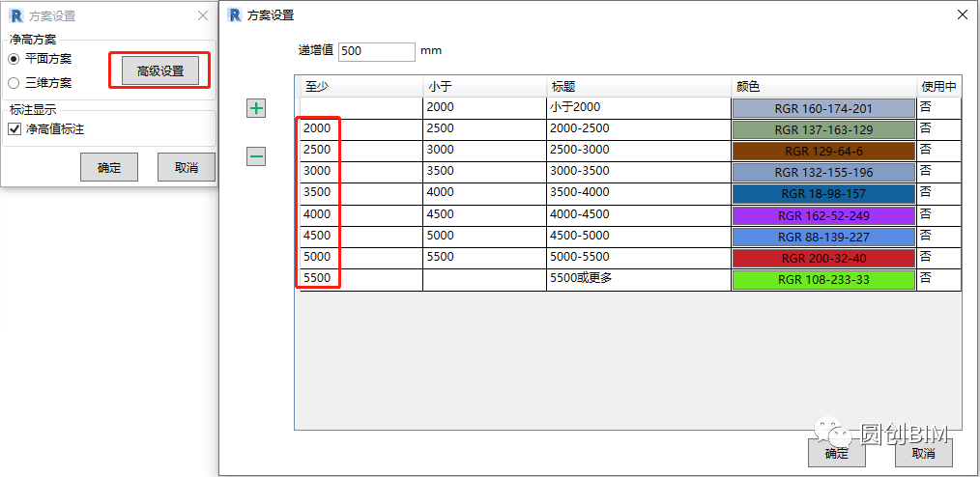The height and width of the screenshot is (477, 980).
Task: Open color swatch RGR 108-233-33
Action: click(823, 280)
